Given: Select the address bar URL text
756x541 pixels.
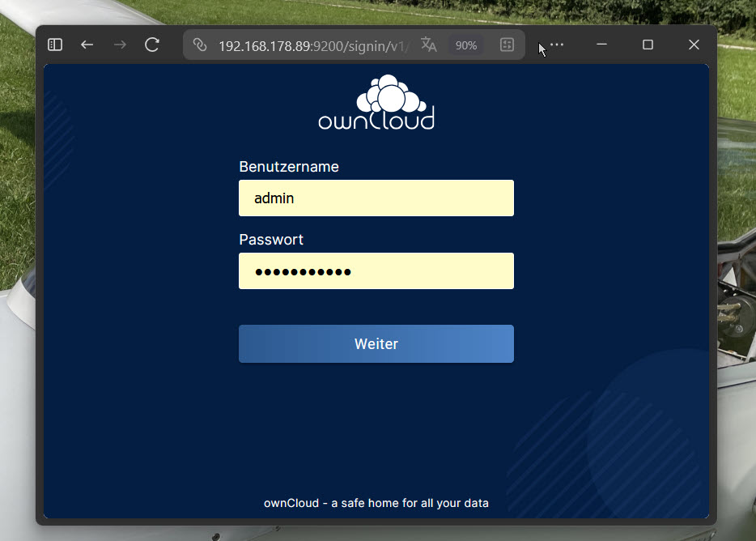Looking at the screenshot, I should click(x=314, y=45).
